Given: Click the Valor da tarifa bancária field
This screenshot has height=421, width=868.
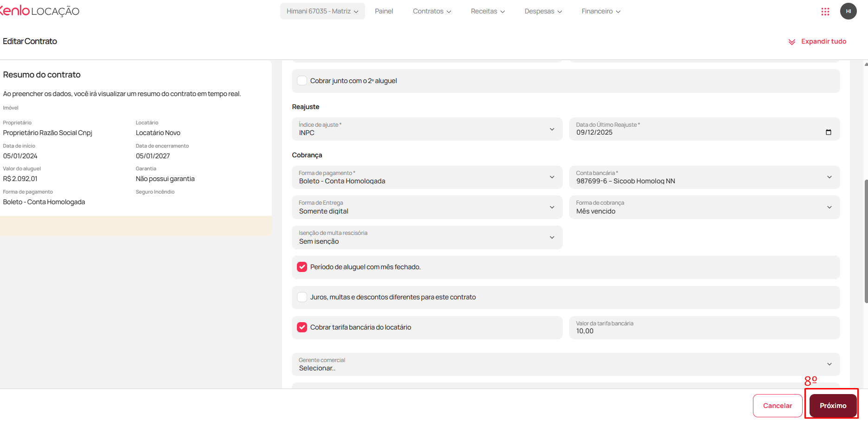Looking at the screenshot, I should 704,328.
